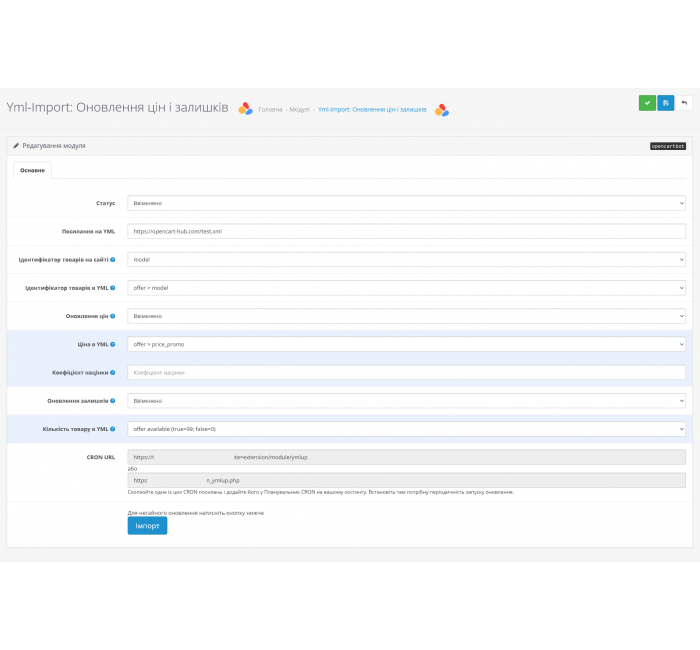Click the blue save-and-stay disk button
Screen dimensions: 700x650
click(x=665, y=103)
